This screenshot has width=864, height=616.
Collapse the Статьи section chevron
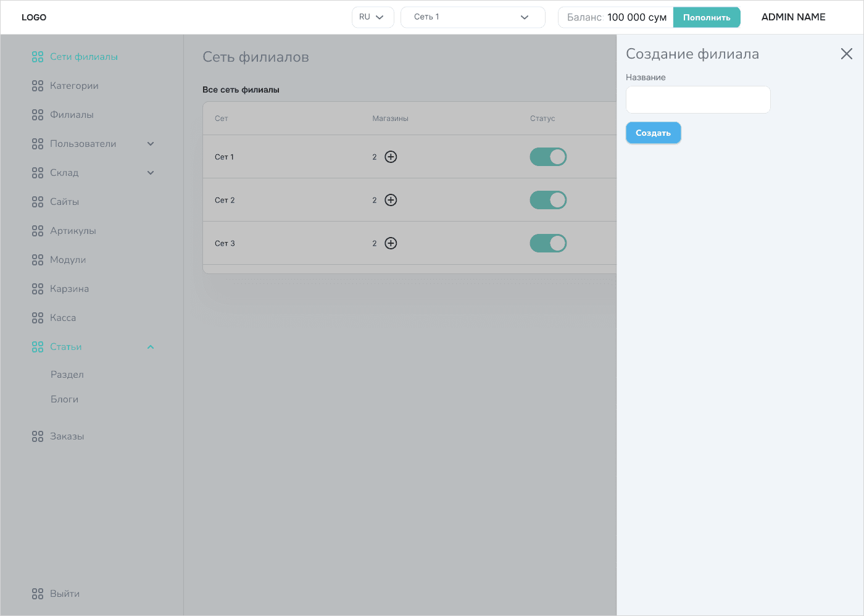click(x=151, y=347)
